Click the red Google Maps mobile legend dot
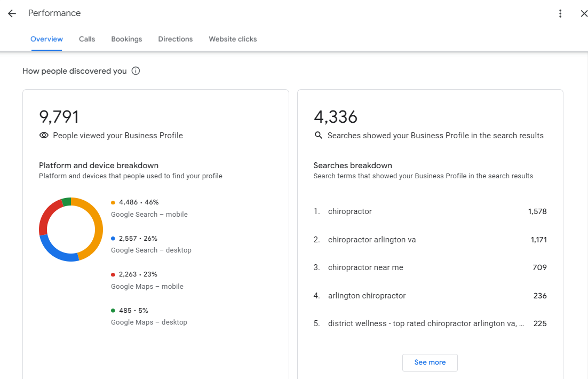 (113, 274)
